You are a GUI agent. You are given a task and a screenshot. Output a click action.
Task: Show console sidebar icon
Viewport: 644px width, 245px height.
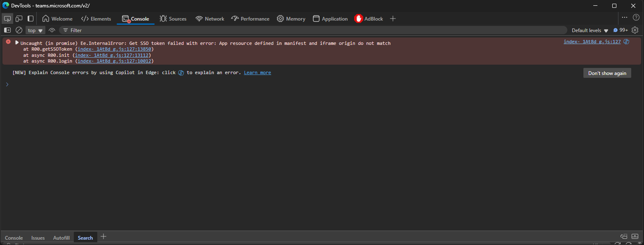coord(7,30)
